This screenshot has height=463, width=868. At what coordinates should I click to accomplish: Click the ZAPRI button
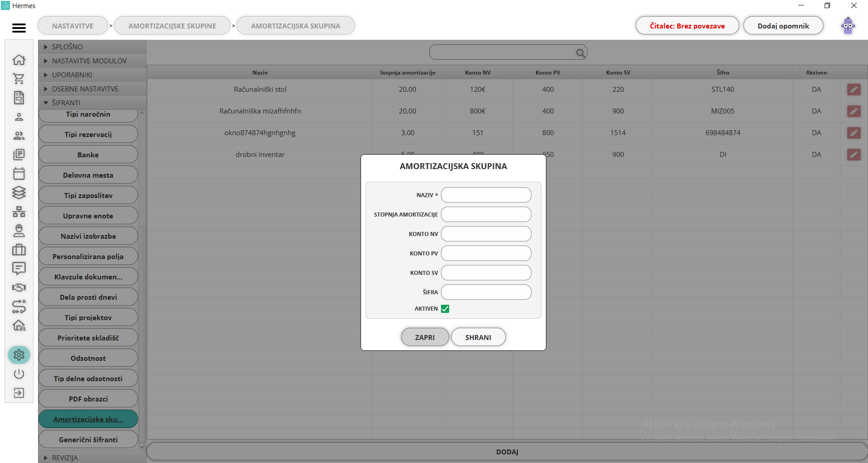coord(425,337)
